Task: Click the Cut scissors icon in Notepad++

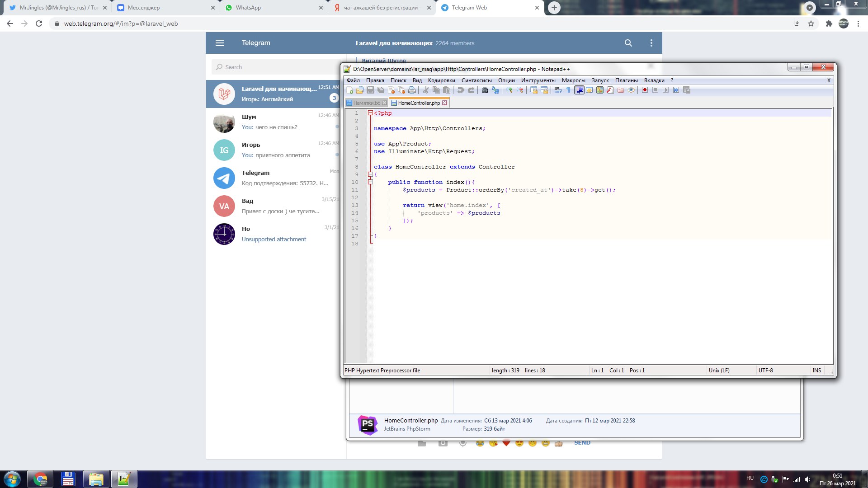Action: click(x=425, y=90)
